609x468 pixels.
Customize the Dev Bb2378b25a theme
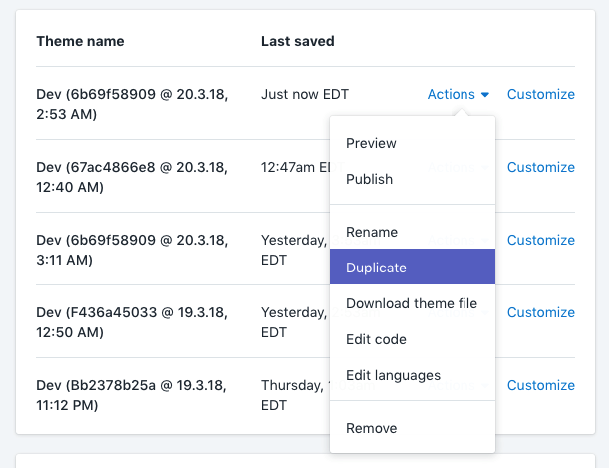(x=541, y=385)
